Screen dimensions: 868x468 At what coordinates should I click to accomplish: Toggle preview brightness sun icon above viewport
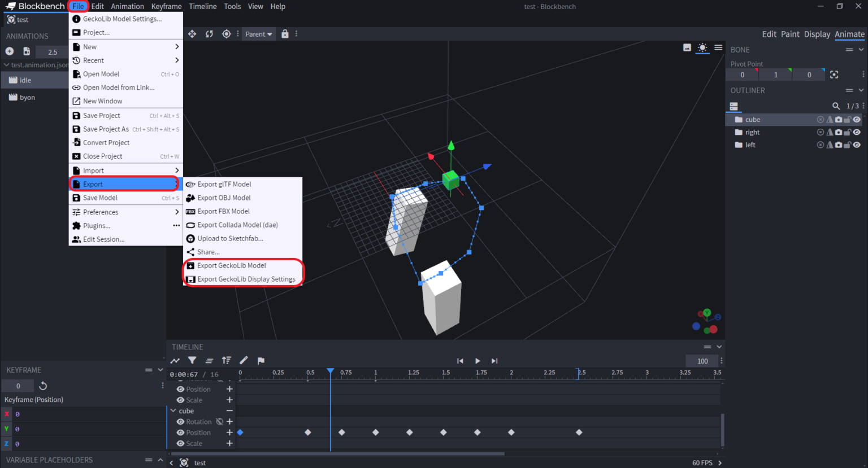coord(702,48)
